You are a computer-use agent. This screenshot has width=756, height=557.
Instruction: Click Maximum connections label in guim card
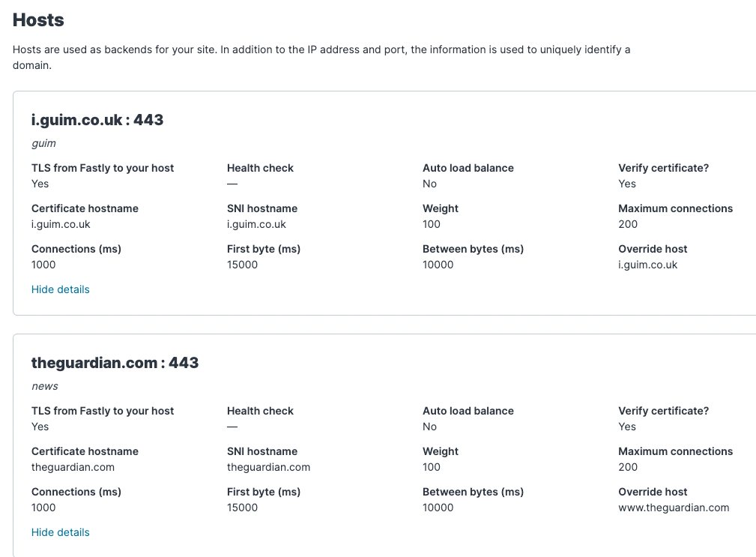(676, 208)
